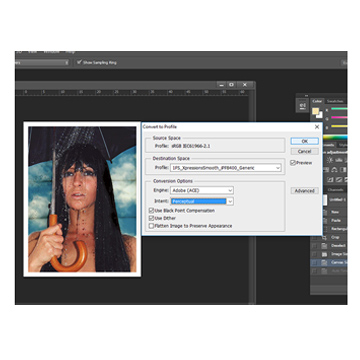Open the Engine dropdown showing Adobe (ACE)
This screenshot has height=360, width=360.
pos(202,190)
